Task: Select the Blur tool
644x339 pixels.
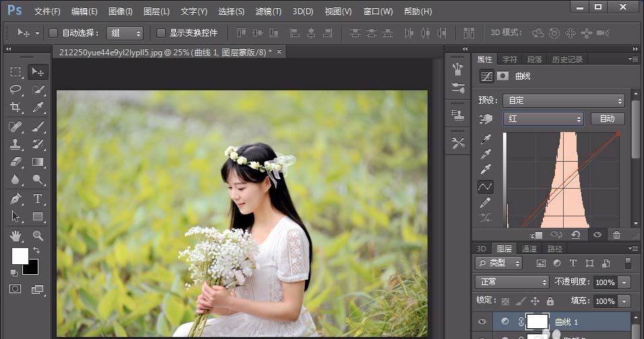Action: [x=16, y=179]
